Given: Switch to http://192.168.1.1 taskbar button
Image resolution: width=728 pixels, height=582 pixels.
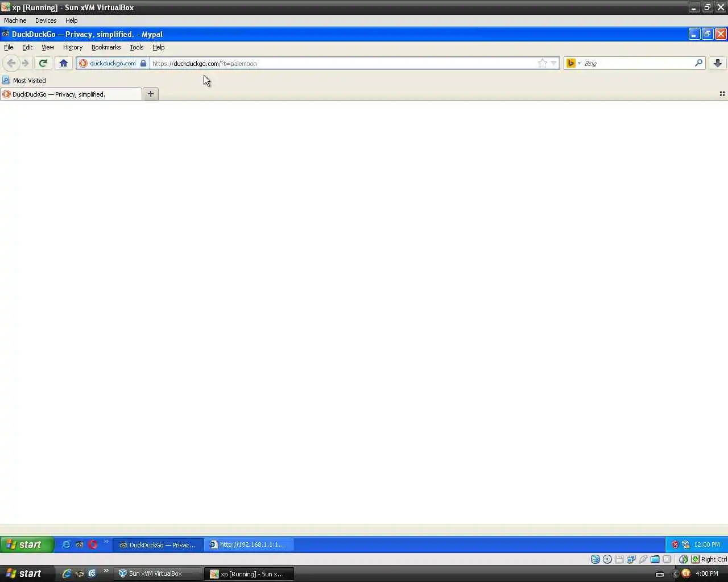Looking at the screenshot, I should [x=249, y=544].
